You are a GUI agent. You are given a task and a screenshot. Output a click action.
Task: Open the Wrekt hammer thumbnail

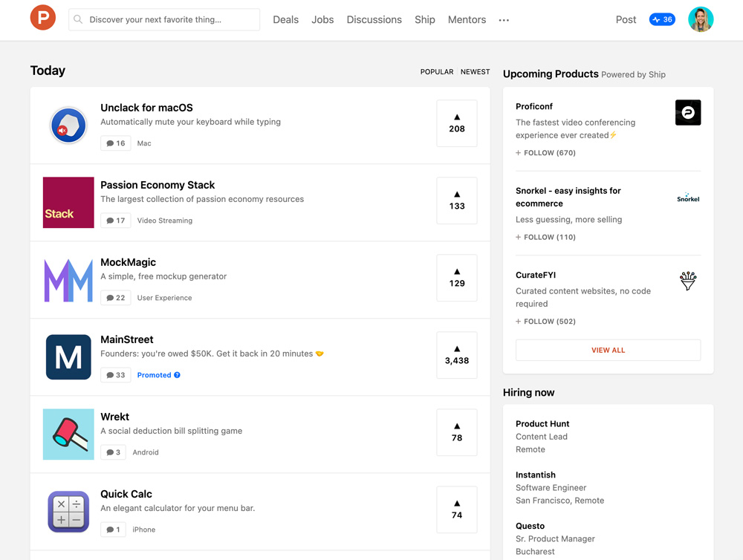click(x=68, y=434)
